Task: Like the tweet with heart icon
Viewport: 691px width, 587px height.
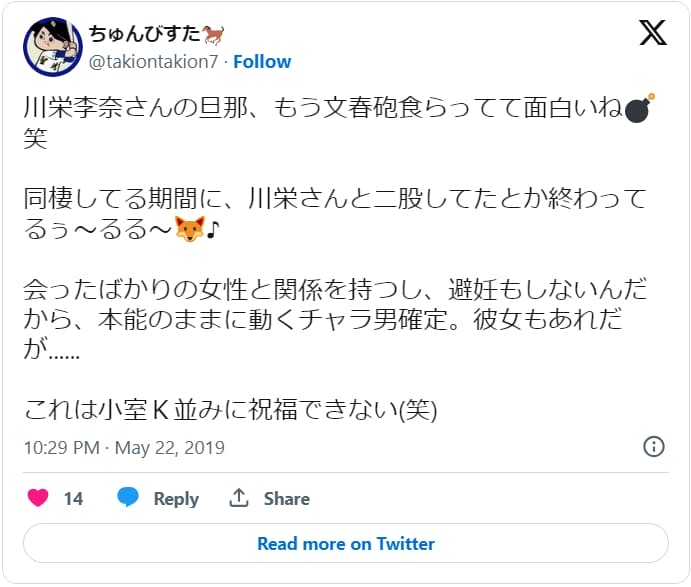Action: point(38,498)
